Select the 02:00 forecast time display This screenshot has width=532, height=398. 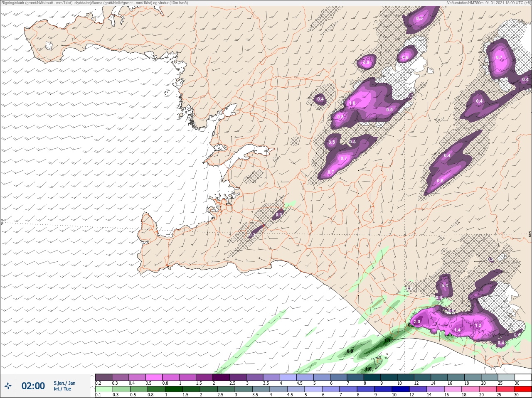(33, 386)
